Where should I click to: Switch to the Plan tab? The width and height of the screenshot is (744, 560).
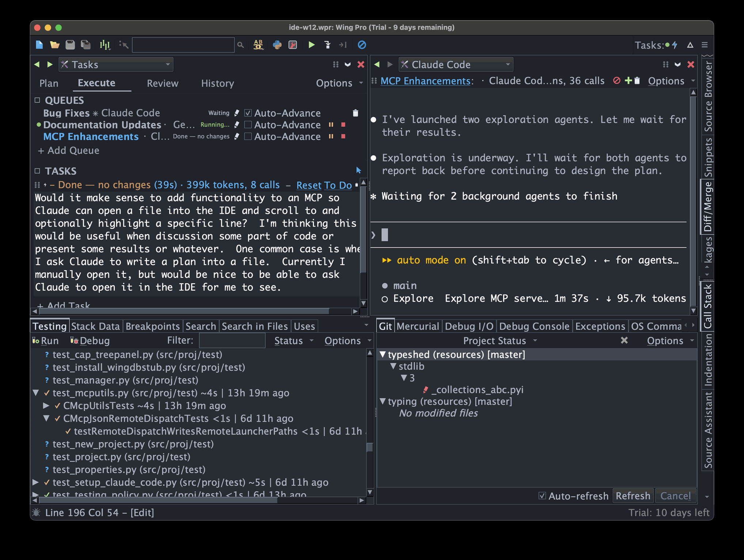(x=49, y=83)
